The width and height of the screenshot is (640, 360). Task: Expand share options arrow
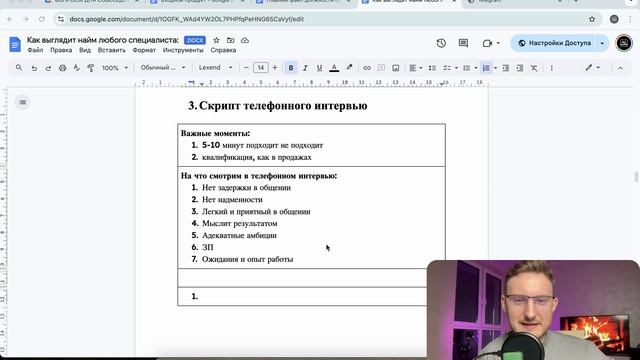602,43
